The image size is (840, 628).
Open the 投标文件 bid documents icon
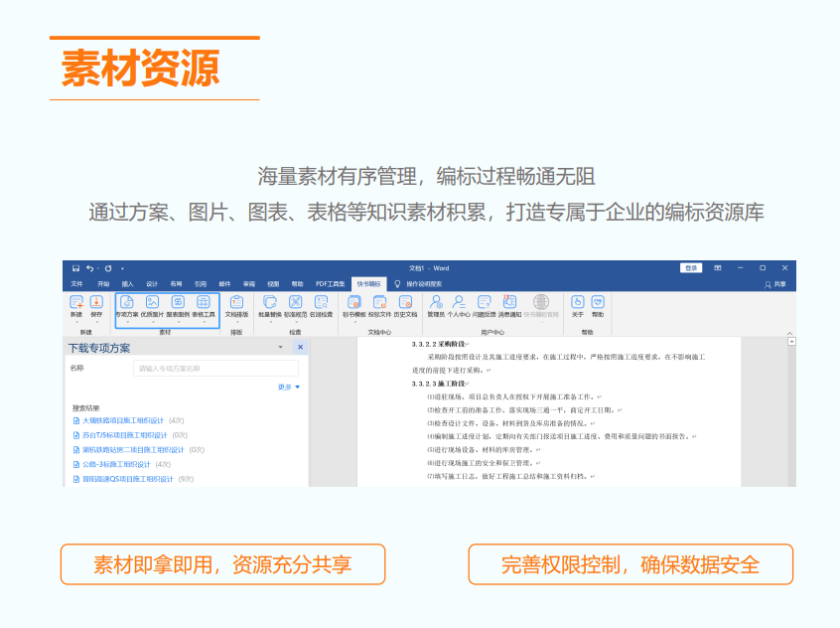pos(380,302)
